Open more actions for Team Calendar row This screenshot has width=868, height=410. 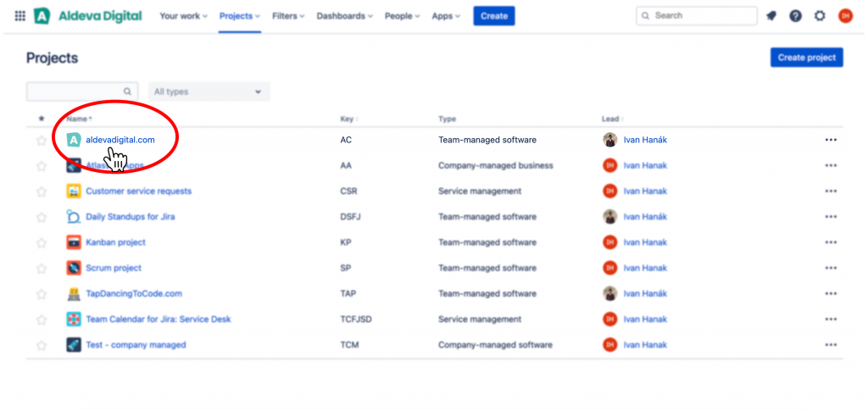point(831,319)
